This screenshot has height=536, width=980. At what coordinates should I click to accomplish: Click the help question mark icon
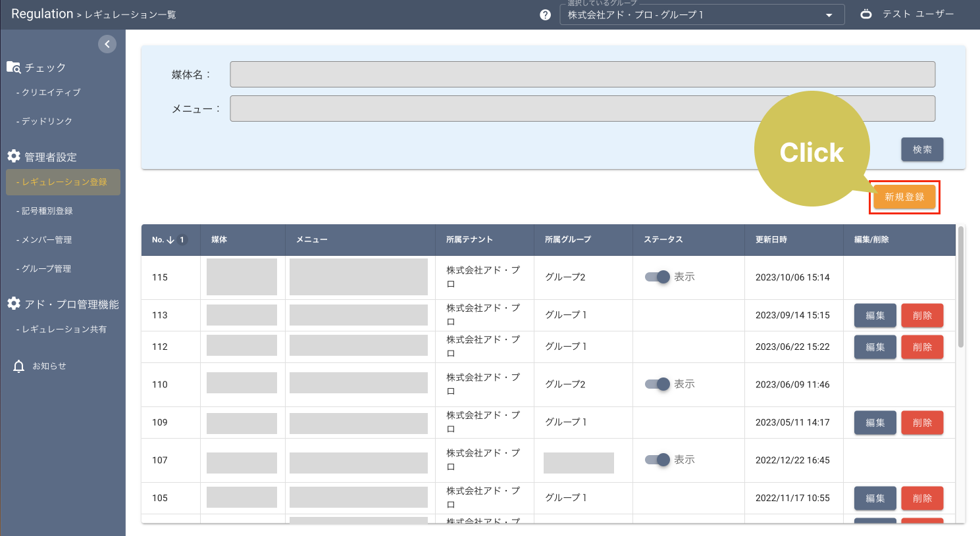click(544, 14)
